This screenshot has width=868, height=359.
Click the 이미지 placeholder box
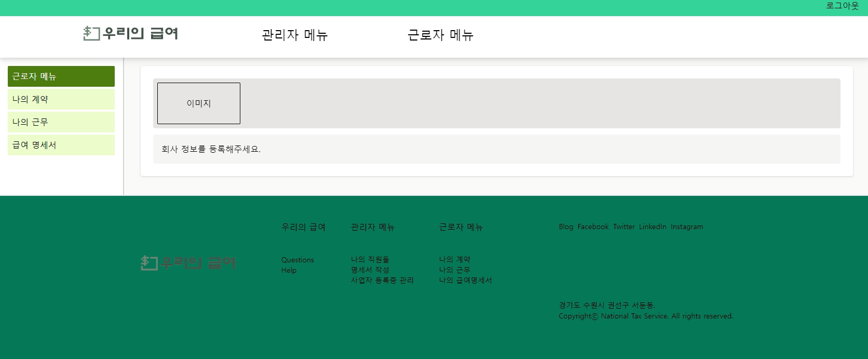click(199, 103)
